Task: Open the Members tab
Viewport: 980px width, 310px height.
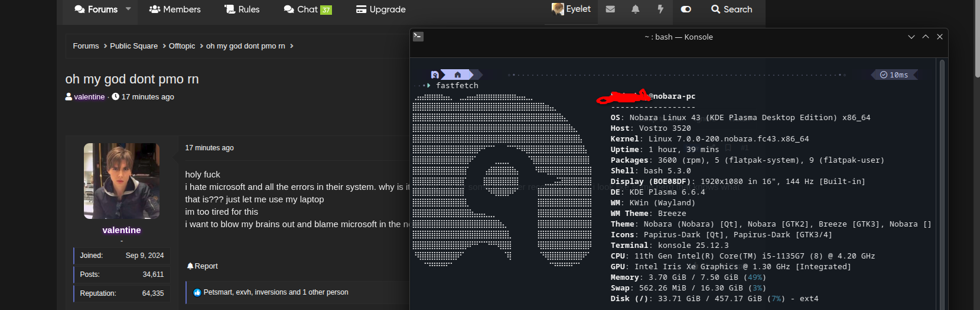Action: [x=175, y=9]
